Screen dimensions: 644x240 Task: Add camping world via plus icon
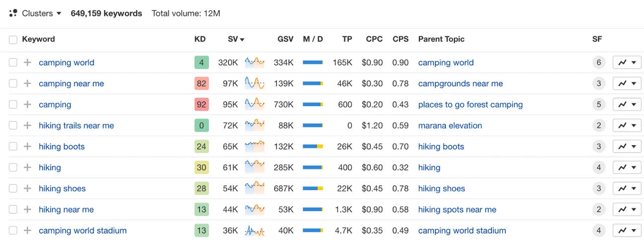tap(28, 62)
